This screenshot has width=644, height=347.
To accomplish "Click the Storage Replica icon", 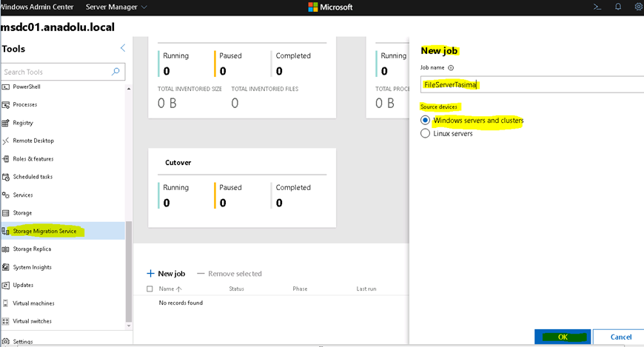I will tap(6, 249).
